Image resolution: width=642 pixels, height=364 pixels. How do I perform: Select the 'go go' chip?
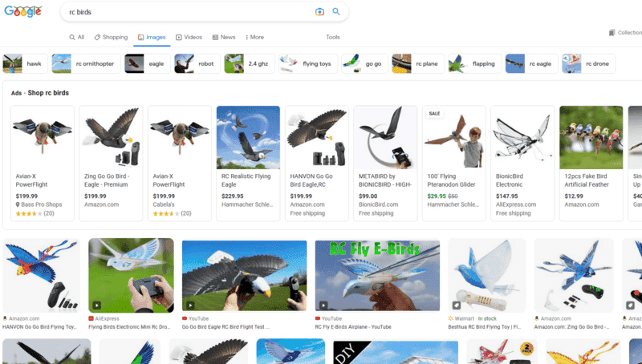pos(364,64)
